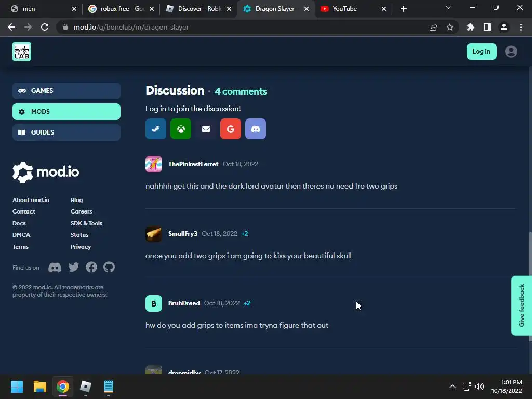The height and width of the screenshot is (399, 532).
Task: Go back to the previous page
Action: [x=11, y=27]
